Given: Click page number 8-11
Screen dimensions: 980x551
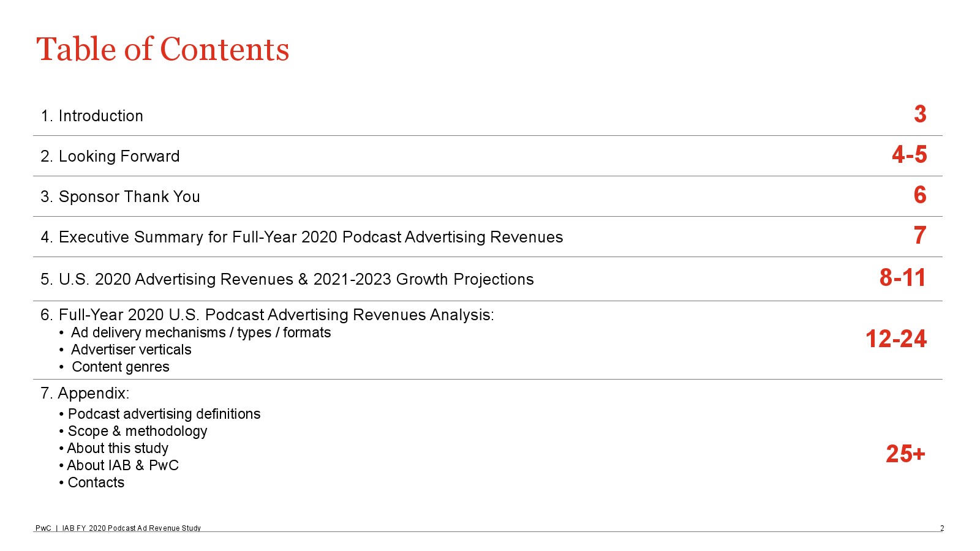Looking at the screenshot, I should click(x=902, y=278).
